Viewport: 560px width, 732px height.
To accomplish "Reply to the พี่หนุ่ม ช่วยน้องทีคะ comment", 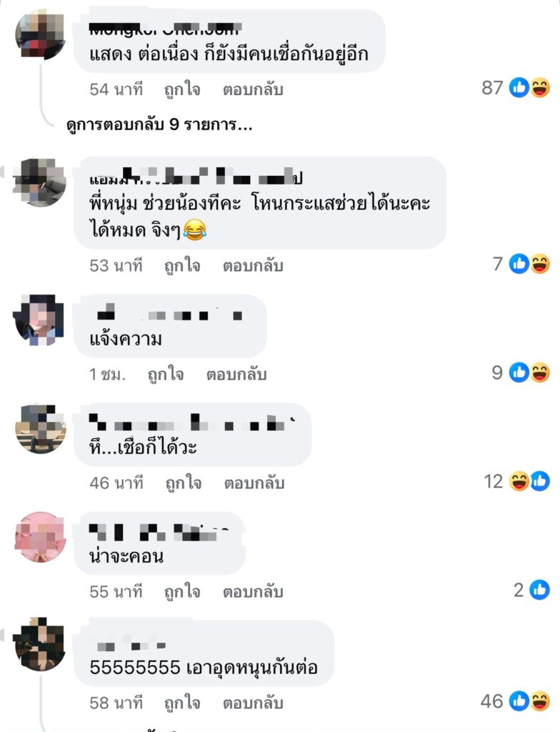I will pyautogui.click(x=253, y=266).
